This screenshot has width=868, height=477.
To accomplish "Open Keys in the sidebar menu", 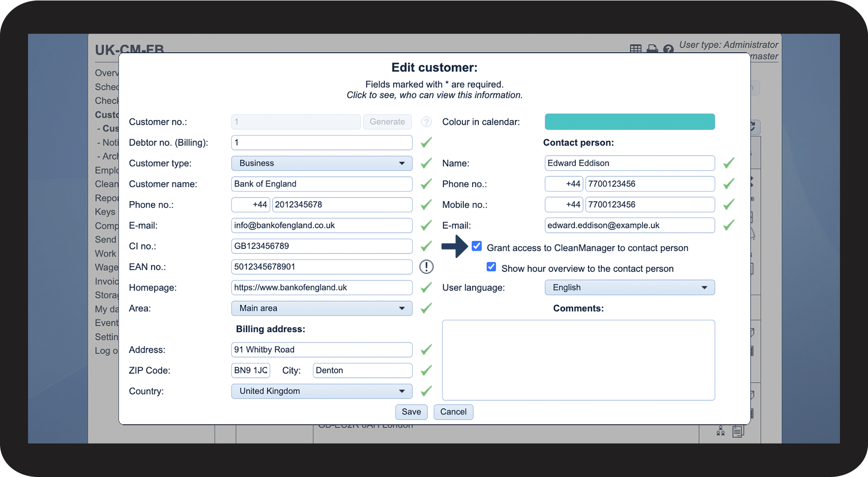I will click(x=105, y=212).
